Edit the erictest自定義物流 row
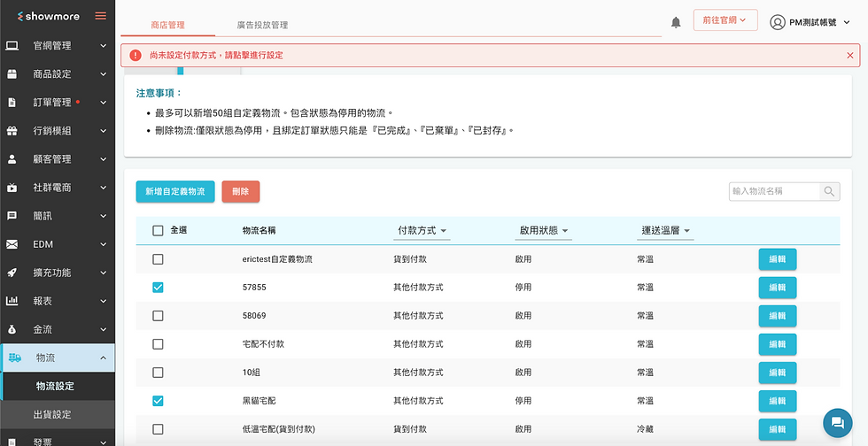The height and width of the screenshot is (446, 868). [x=778, y=259]
